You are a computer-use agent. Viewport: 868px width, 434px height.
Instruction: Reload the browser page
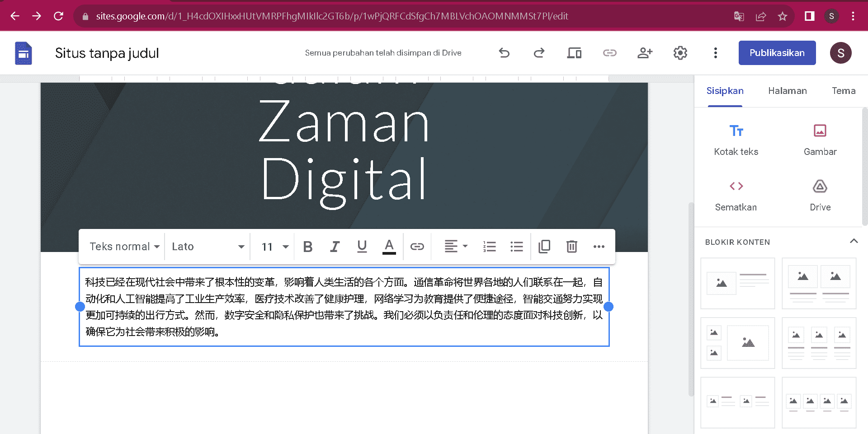[58, 16]
